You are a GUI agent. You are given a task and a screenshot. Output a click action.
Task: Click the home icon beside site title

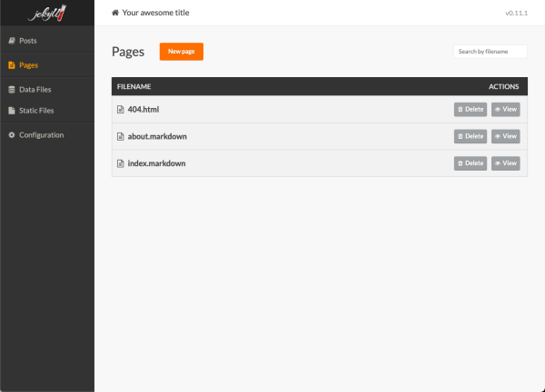pos(115,13)
